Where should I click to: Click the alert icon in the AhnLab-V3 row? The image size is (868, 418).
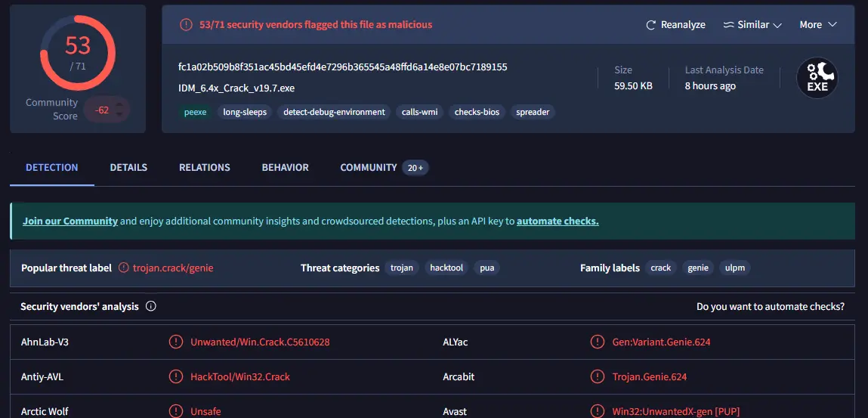pos(175,342)
